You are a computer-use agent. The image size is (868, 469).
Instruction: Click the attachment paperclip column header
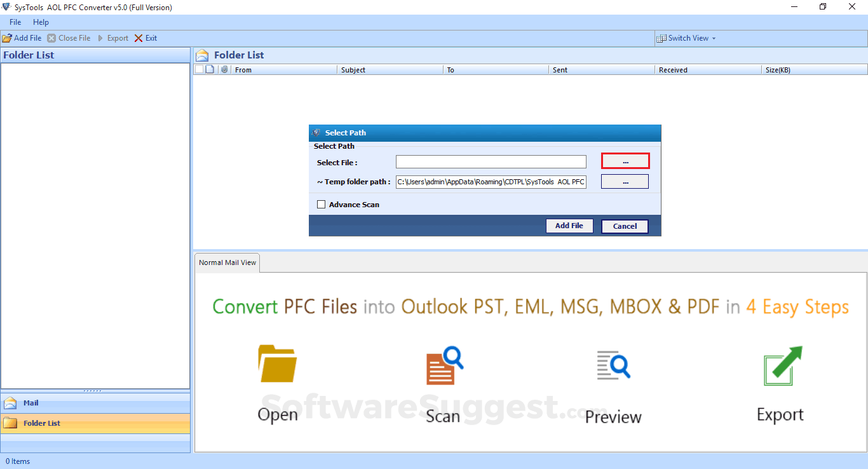pyautogui.click(x=224, y=69)
